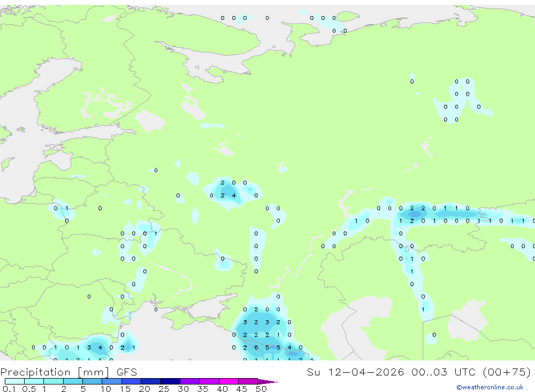Screen dimensions: 535x392
Task: Click the '0.1' legend label
Action: [9, 389]
